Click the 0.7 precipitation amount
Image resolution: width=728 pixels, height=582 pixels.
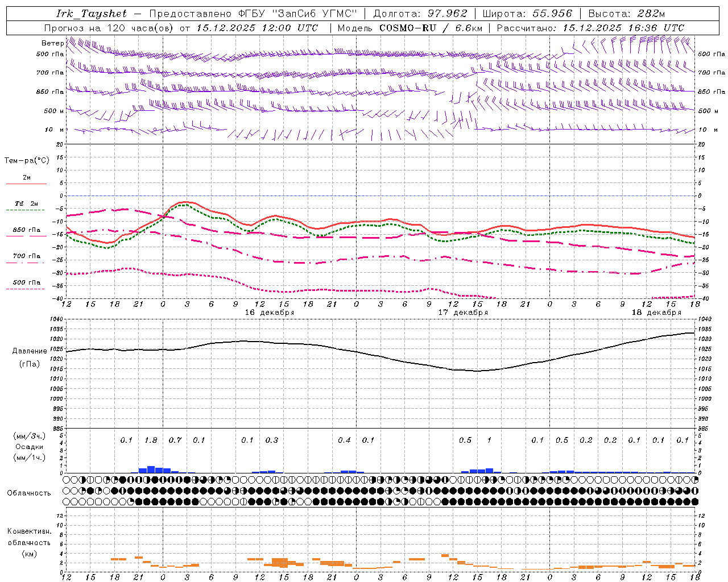[x=175, y=440]
